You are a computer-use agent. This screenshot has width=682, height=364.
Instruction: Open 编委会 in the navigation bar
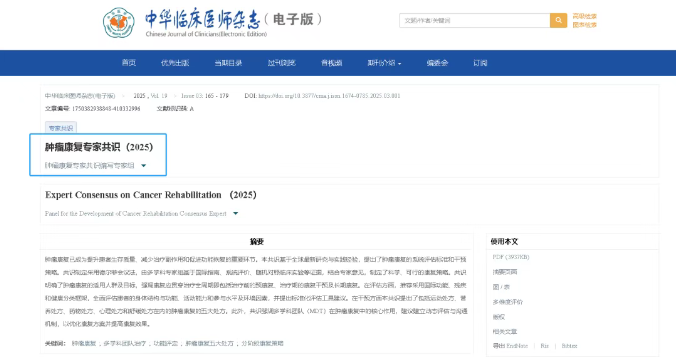[437, 63]
